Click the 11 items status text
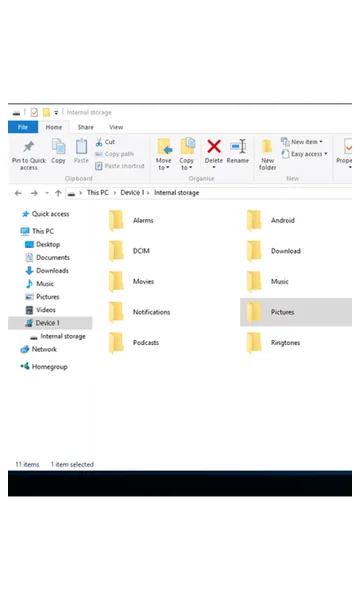The width and height of the screenshot is (360, 600). [27, 465]
